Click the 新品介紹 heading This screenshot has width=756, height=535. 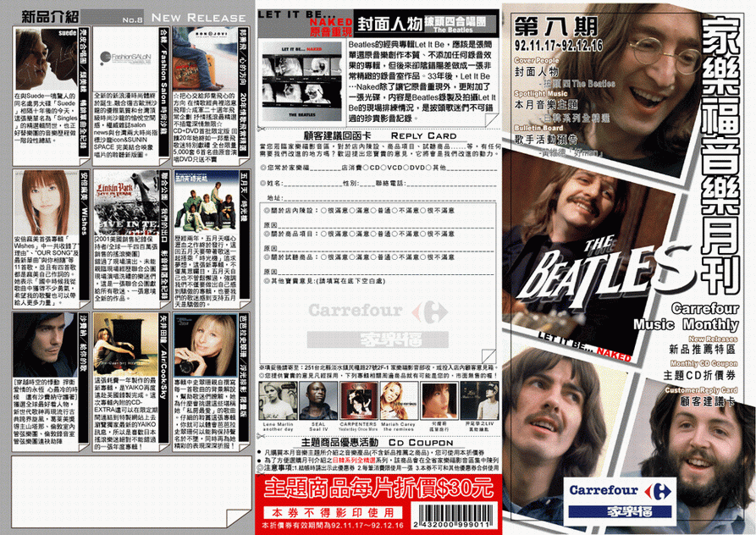click(50, 17)
